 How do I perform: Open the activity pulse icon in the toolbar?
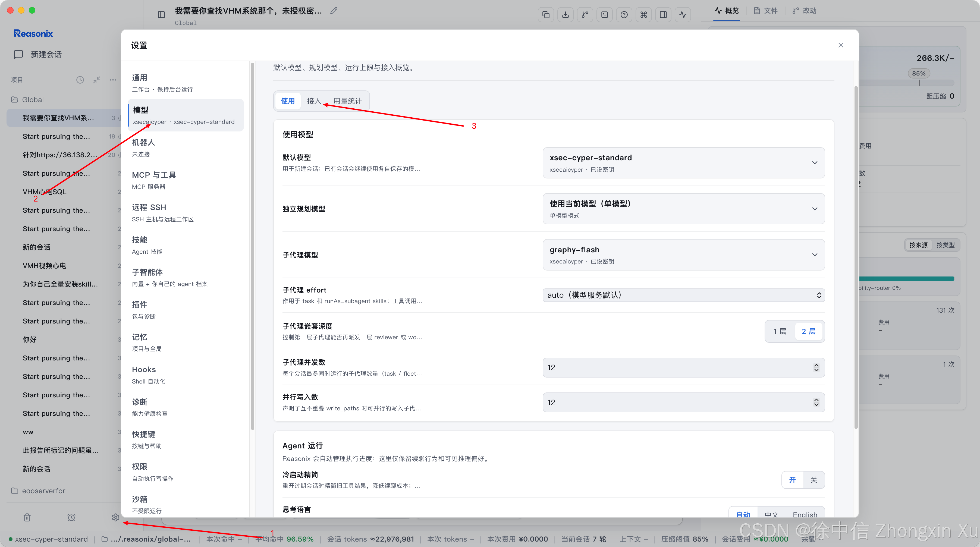coord(683,15)
